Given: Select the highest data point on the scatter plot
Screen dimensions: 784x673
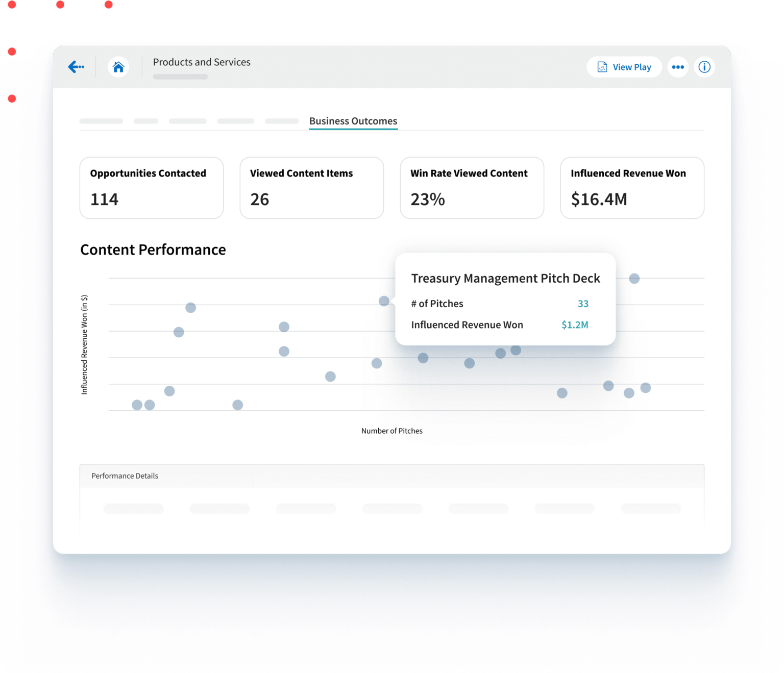Looking at the screenshot, I should coord(634,279).
